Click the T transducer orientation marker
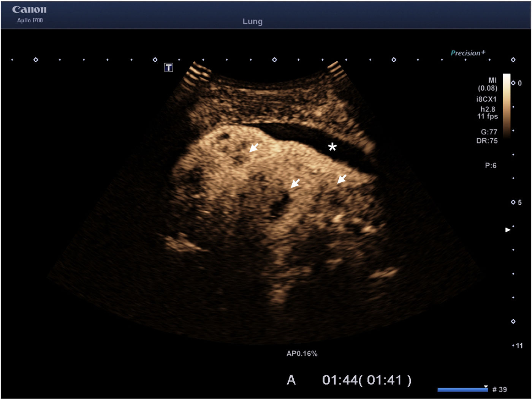Viewport: 532px width, 399px height. coord(168,68)
